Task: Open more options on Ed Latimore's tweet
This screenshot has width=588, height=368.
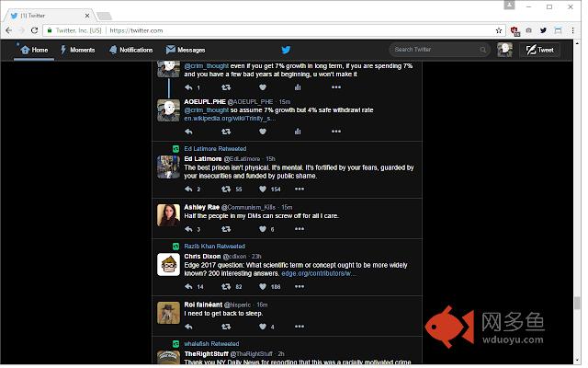Action: click(x=300, y=189)
